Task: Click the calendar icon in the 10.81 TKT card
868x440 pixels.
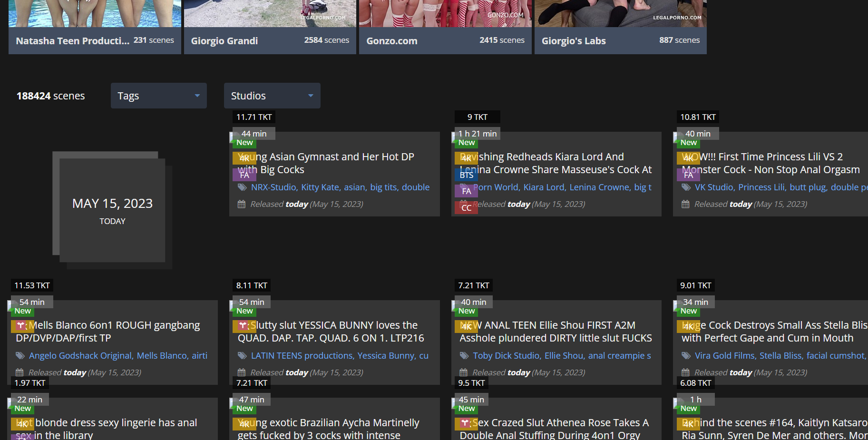Action: [685, 204]
